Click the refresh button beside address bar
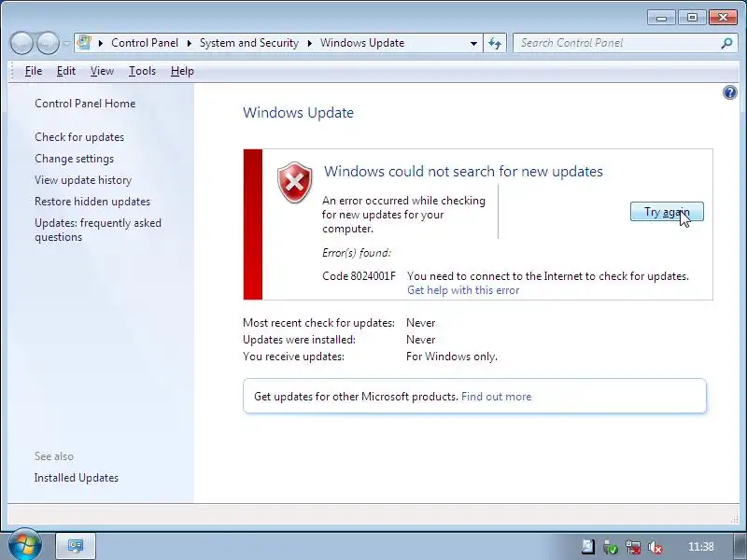Screen dimensions: 747x560 [x=495, y=43]
